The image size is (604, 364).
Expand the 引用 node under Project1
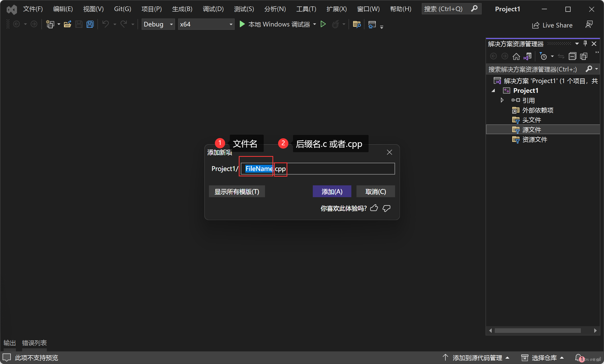click(x=502, y=100)
